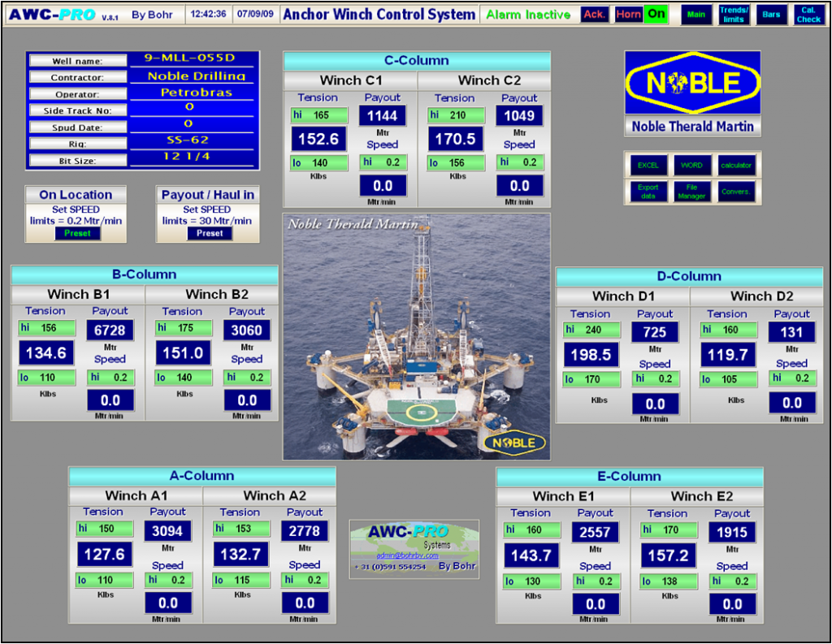Screen dimensions: 832x644
Task: Switch to the Bars view
Action: pyautogui.click(x=771, y=14)
